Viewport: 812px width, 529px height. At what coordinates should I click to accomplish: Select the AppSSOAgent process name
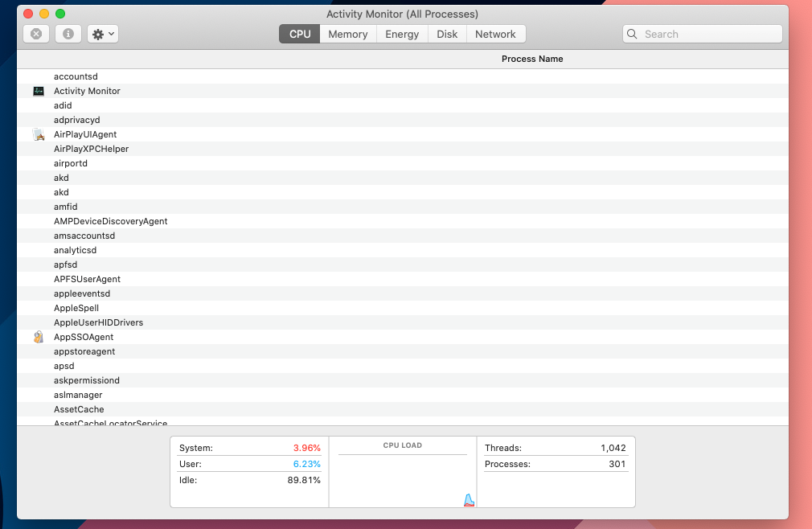click(x=84, y=338)
